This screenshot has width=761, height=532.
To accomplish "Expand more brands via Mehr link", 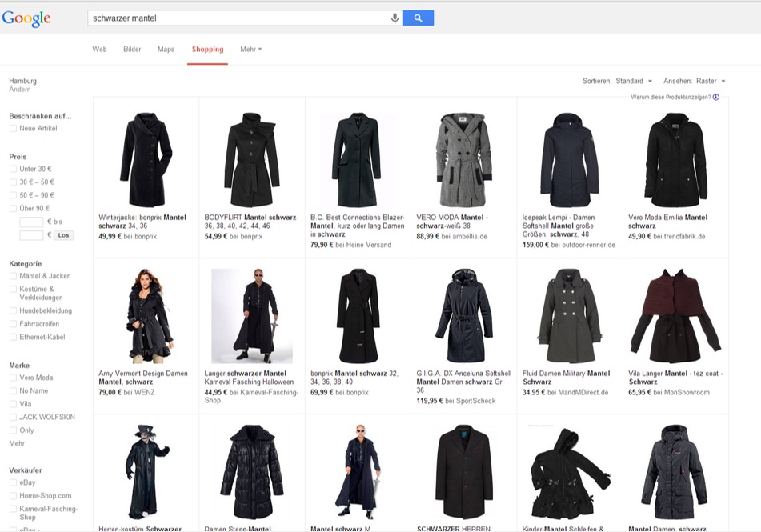I will (x=17, y=443).
